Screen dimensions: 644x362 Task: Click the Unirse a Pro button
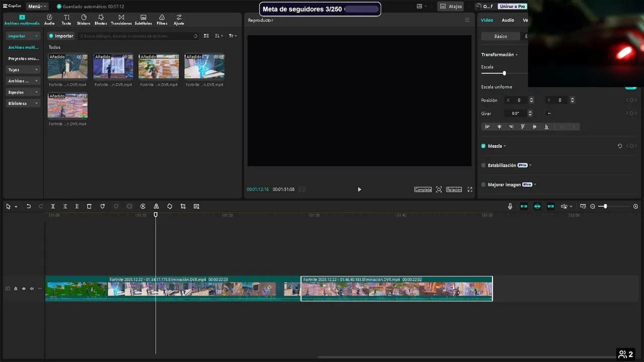(512, 6)
